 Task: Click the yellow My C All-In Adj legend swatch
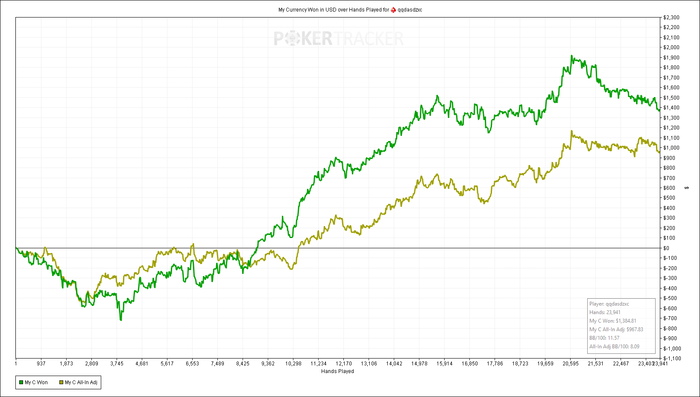(61, 382)
